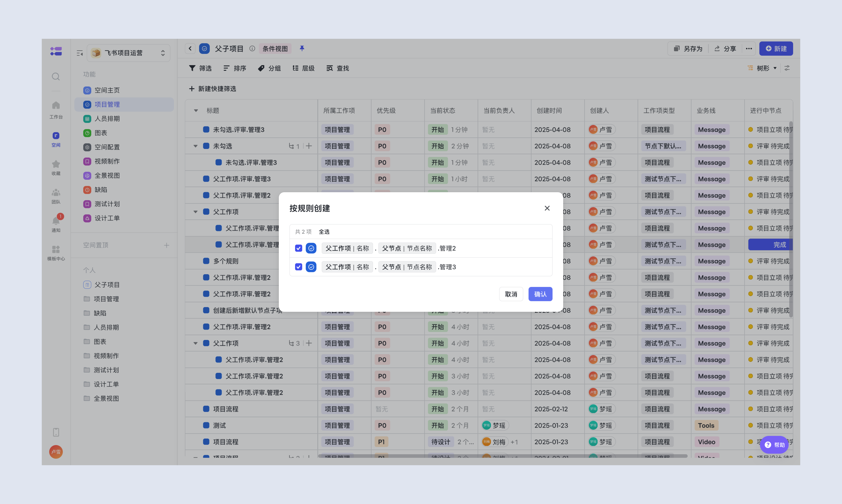This screenshot has height=504, width=842.
Task: Select 项目管理 under 功能 in sidebar
Action: (124, 105)
